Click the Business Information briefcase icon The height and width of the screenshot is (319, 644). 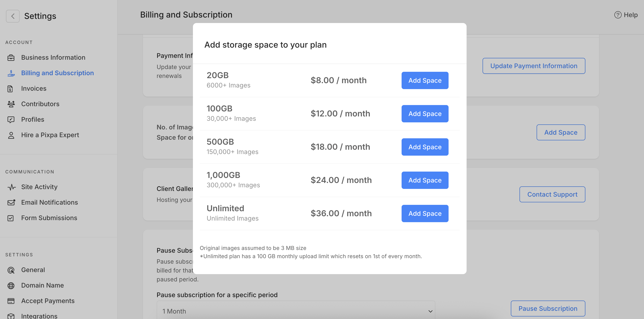click(x=11, y=58)
